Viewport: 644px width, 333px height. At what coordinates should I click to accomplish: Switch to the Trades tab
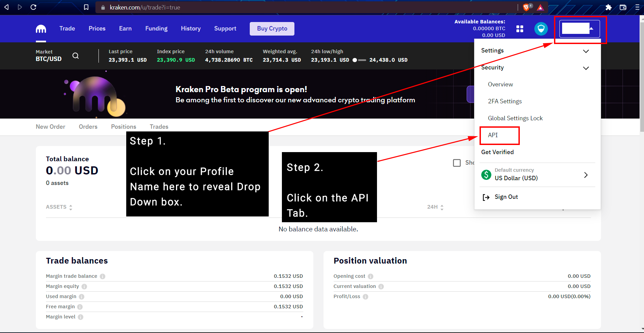(x=159, y=127)
